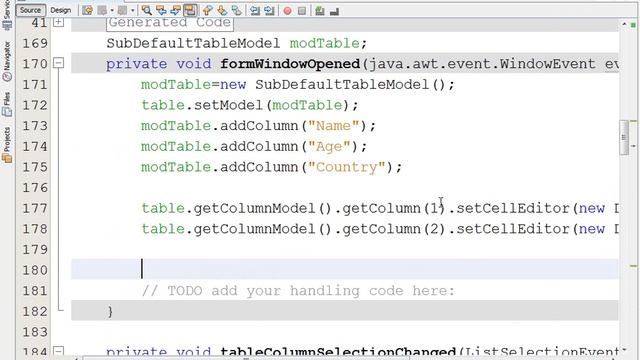Jump to last edit location icon

pos(87,11)
